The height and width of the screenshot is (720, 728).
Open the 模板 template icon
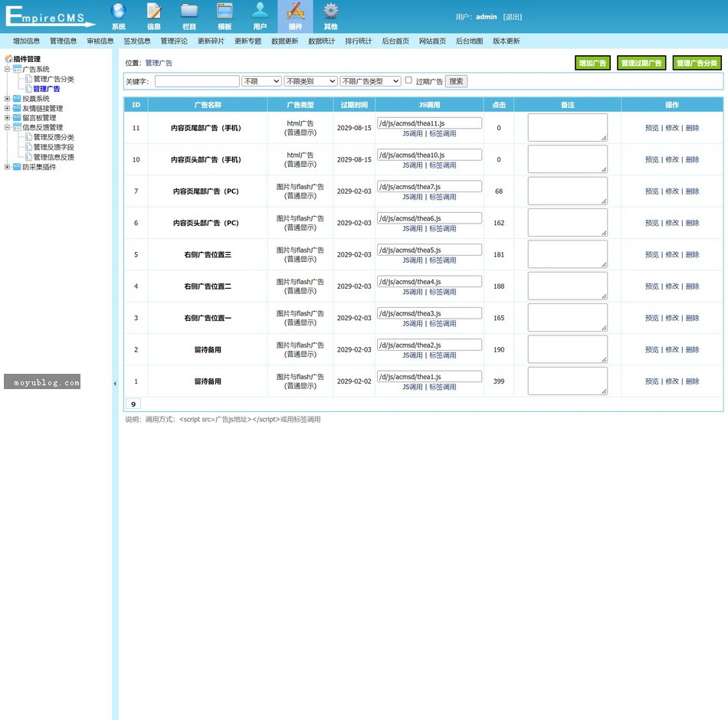point(225,11)
